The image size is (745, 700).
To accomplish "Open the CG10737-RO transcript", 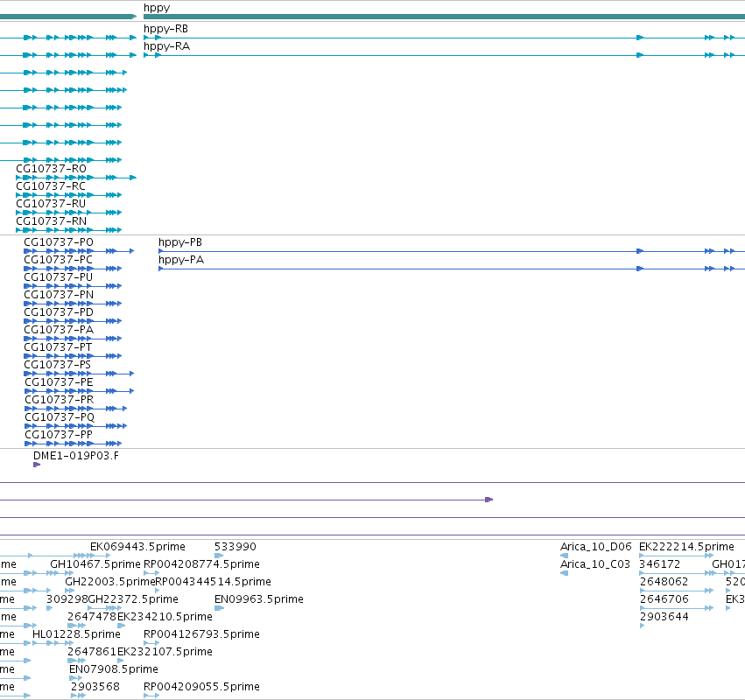I will [51, 169].
